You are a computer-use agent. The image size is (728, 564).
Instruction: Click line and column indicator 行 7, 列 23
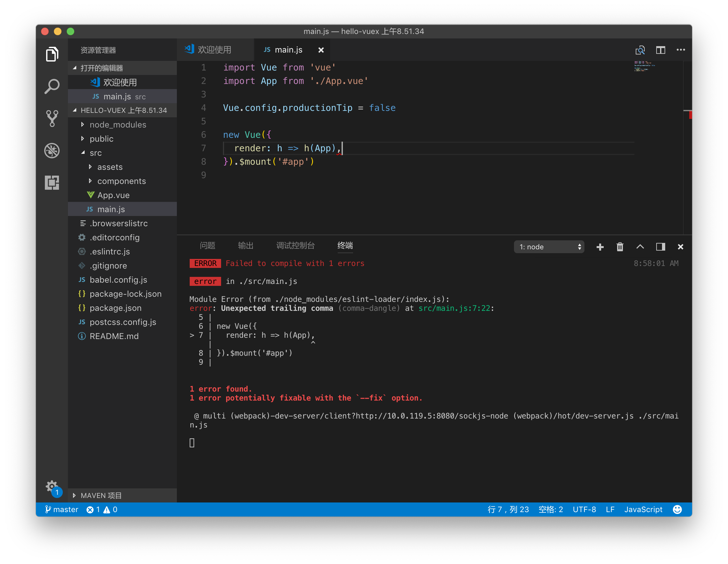point(508,510)
